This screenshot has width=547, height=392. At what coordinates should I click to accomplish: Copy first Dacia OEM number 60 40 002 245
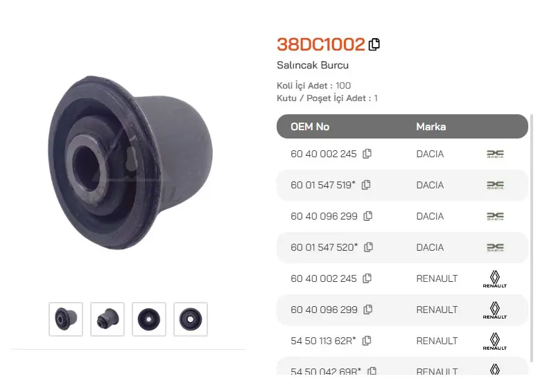click(x=367, y=154)
